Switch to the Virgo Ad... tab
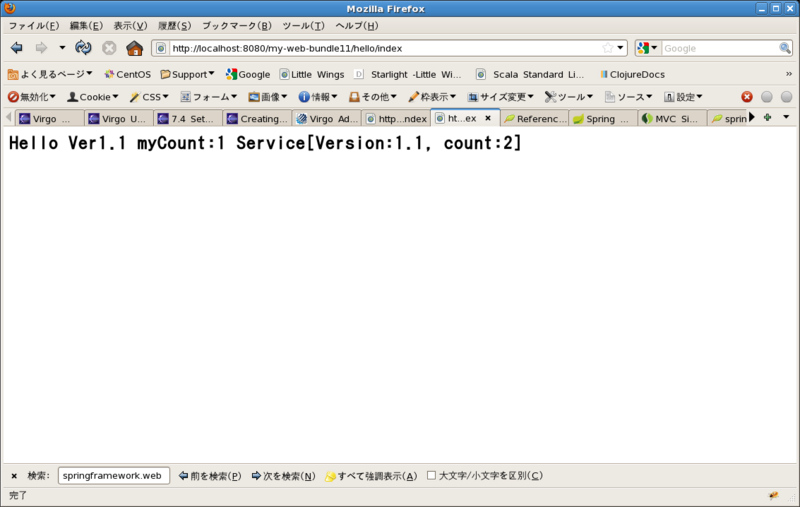800x507 pixels. [x=327, y=118]
